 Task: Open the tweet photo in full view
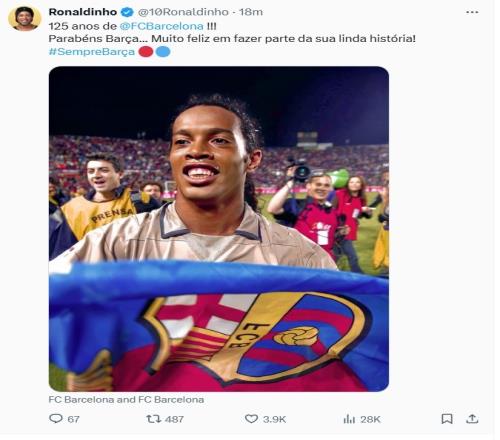tap(219, 229)
